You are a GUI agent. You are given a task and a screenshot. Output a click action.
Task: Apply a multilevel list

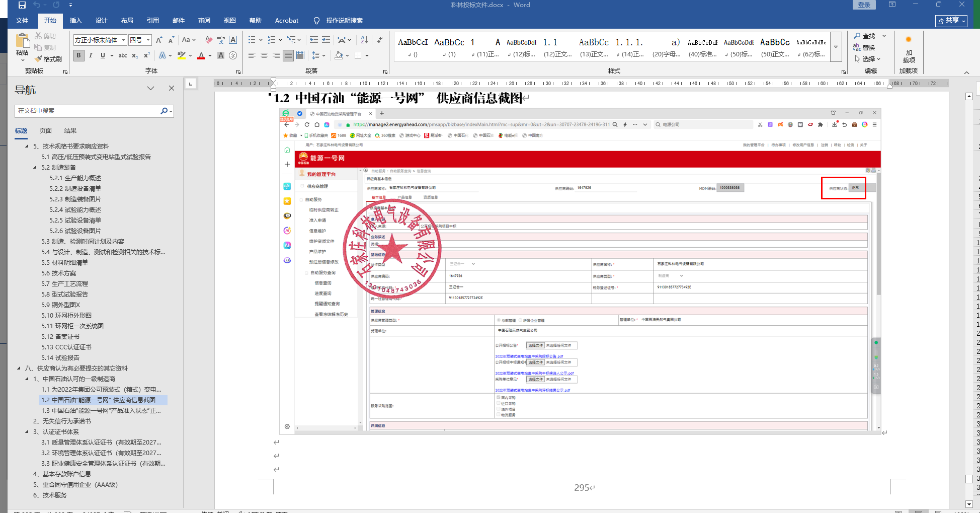[291, 40]
